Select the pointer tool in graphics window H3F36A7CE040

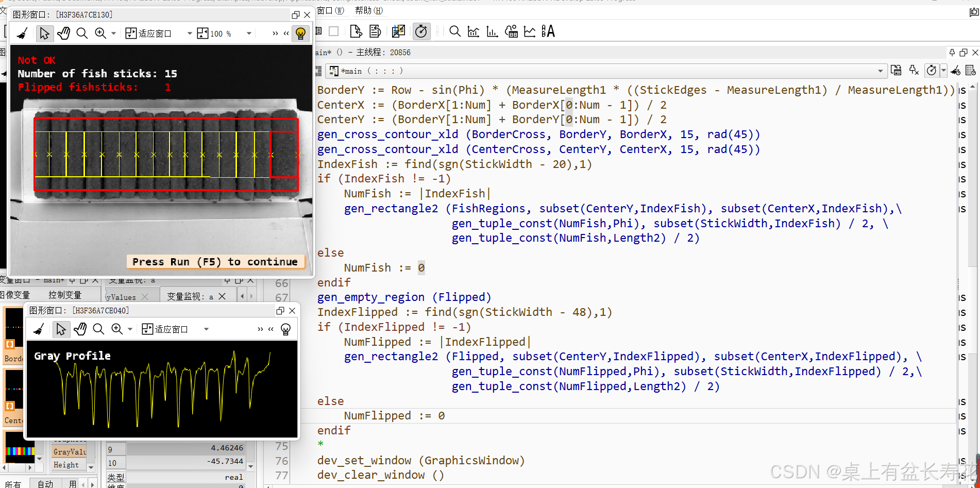click(61, 329)
